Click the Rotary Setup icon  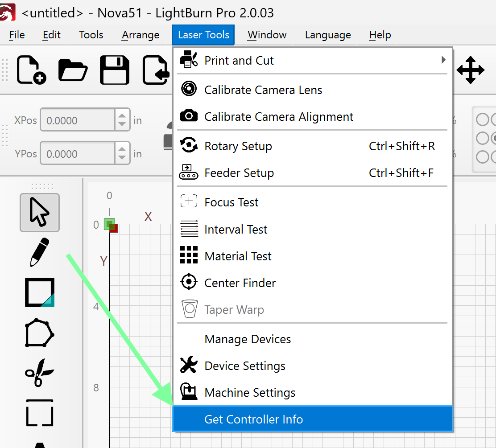point(189,145)
